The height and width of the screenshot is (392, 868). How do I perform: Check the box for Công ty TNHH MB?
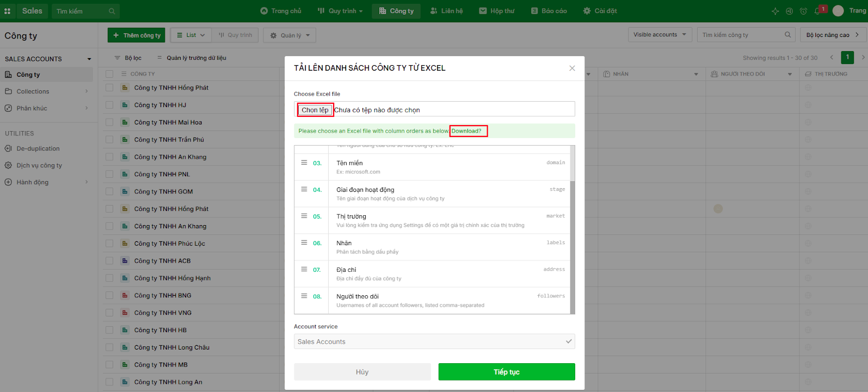click(x=109, y=365)
